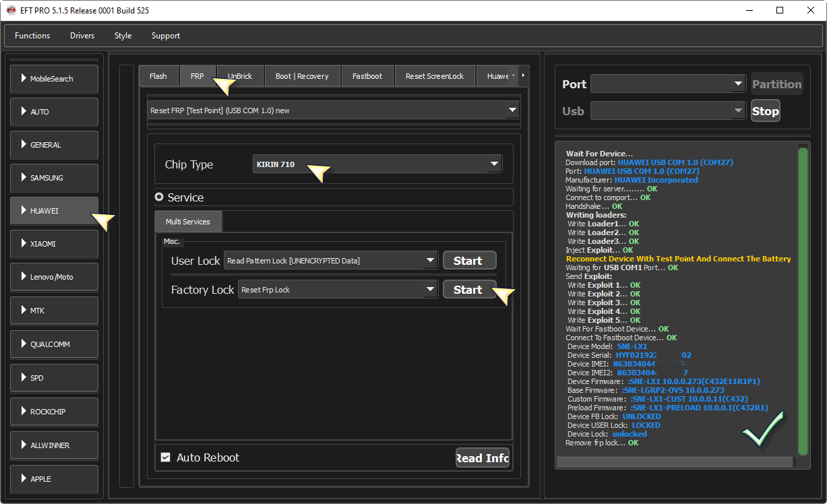
Task: Open the Support menu
Action: click(x=166, y=36)
